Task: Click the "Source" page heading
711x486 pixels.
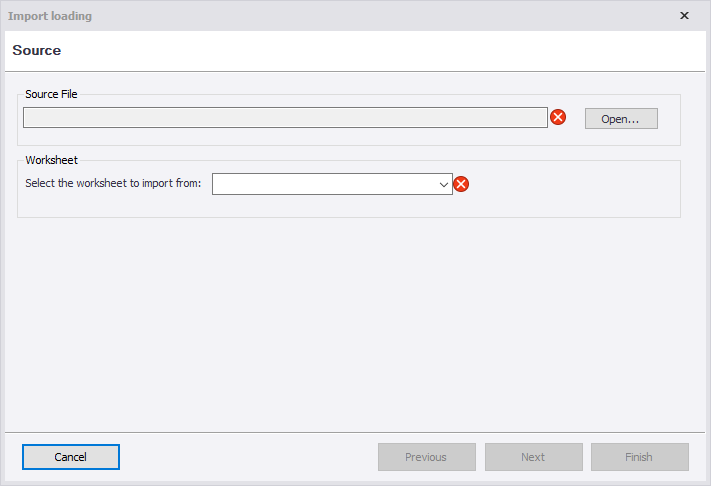Action: pyautogui.click(x=37, y=50)
